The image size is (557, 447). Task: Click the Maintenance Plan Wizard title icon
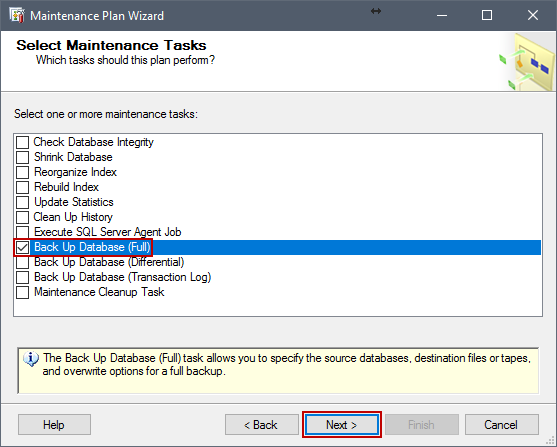(x=17, y=16)
